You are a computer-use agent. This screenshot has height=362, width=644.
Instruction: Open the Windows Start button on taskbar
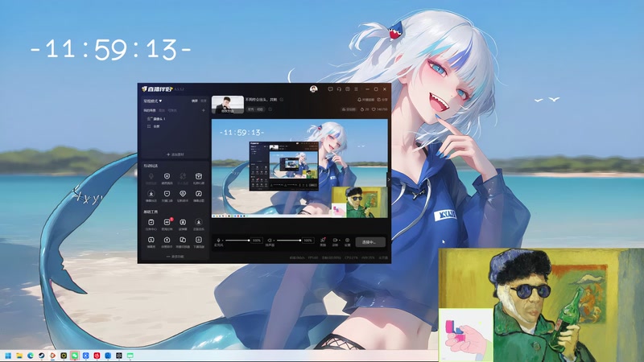tap(8, 356)
